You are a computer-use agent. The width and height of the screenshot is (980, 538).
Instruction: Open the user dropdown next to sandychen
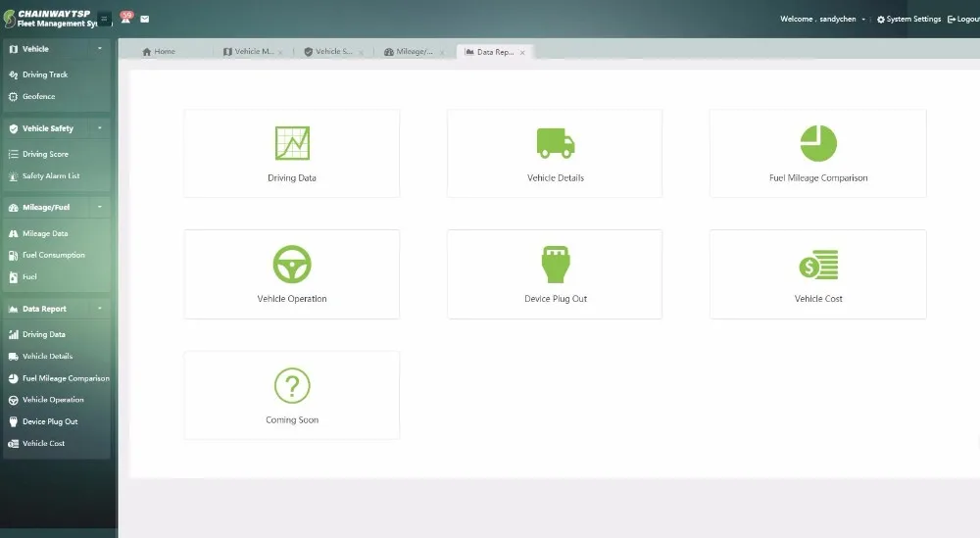863,20
